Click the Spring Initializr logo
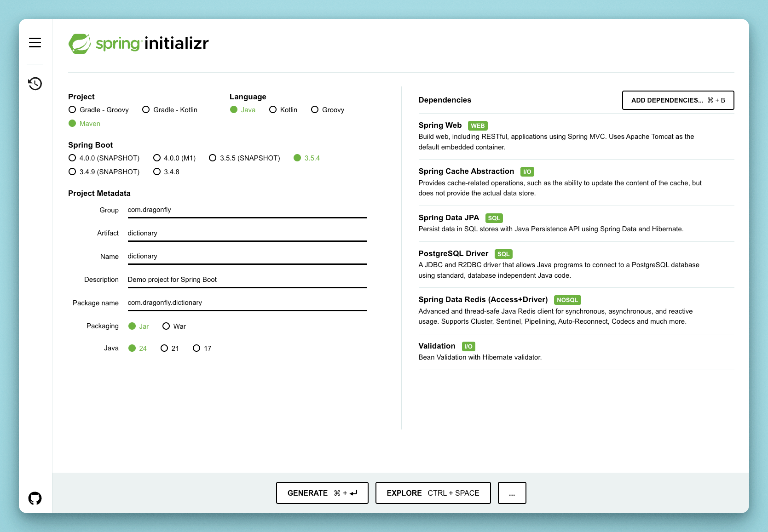The height and width of the screenshot is (532, 768). click(x=139, y=44)
